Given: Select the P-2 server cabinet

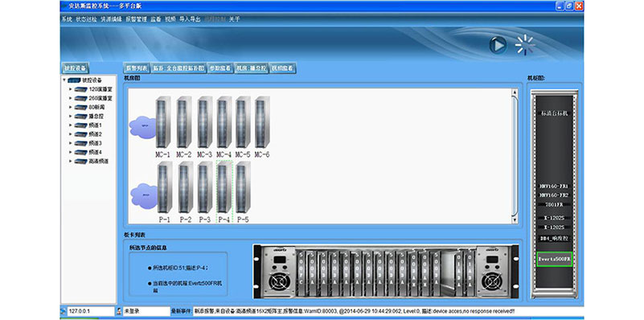Looking at the screenshot, I should click(x=186, y=187).
